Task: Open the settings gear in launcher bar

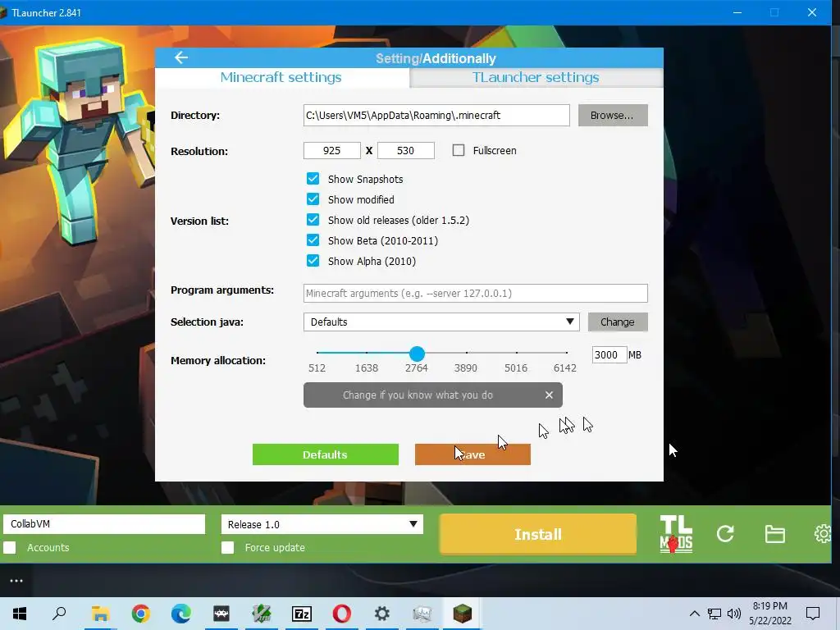Action: 823,533
